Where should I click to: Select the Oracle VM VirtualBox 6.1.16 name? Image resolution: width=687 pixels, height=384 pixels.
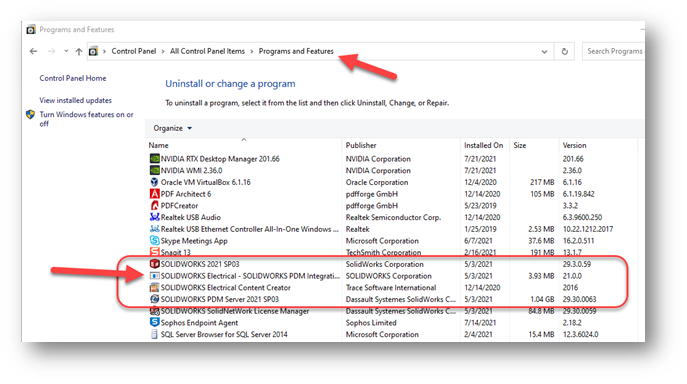coord(205,182)
